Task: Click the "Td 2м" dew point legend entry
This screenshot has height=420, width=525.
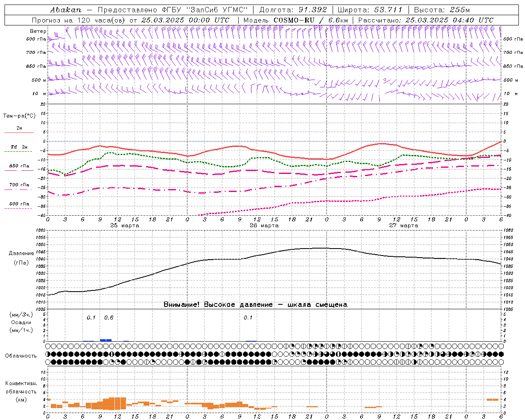Action: click(x=19, y=147)
